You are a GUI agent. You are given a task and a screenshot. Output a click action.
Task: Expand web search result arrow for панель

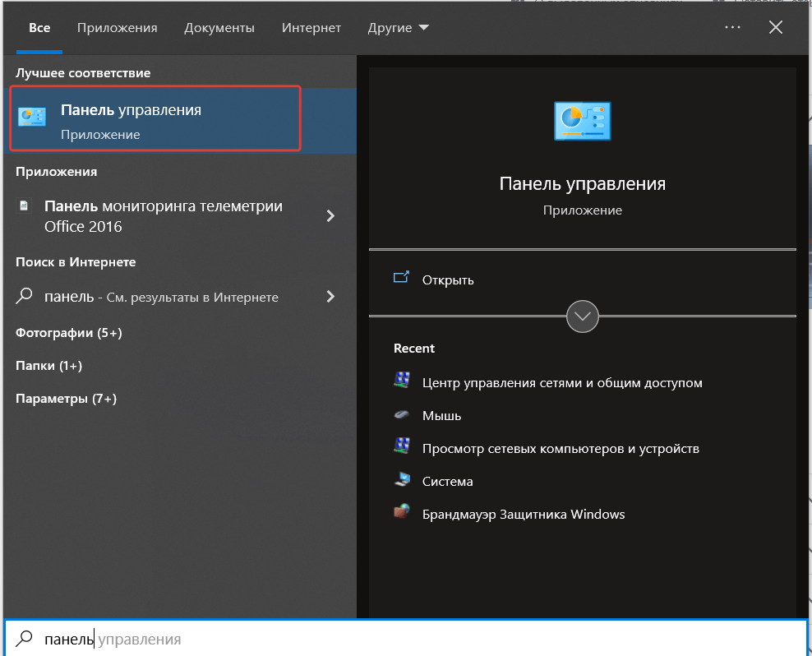click(x=330, y=297)
